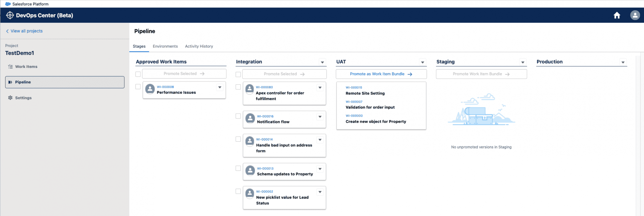The height and width of the screenshot is (216, 644).
Task: Tick the Handle bad input on address form checkbox
Action: (x=238, y=139)
